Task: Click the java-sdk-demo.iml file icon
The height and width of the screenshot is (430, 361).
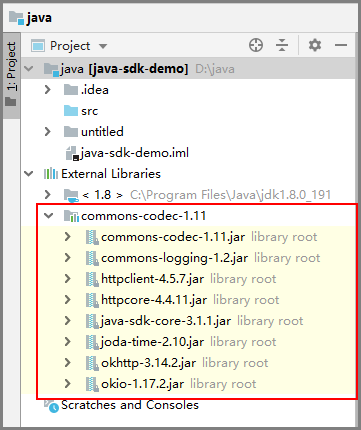Action: pos(72,153)
